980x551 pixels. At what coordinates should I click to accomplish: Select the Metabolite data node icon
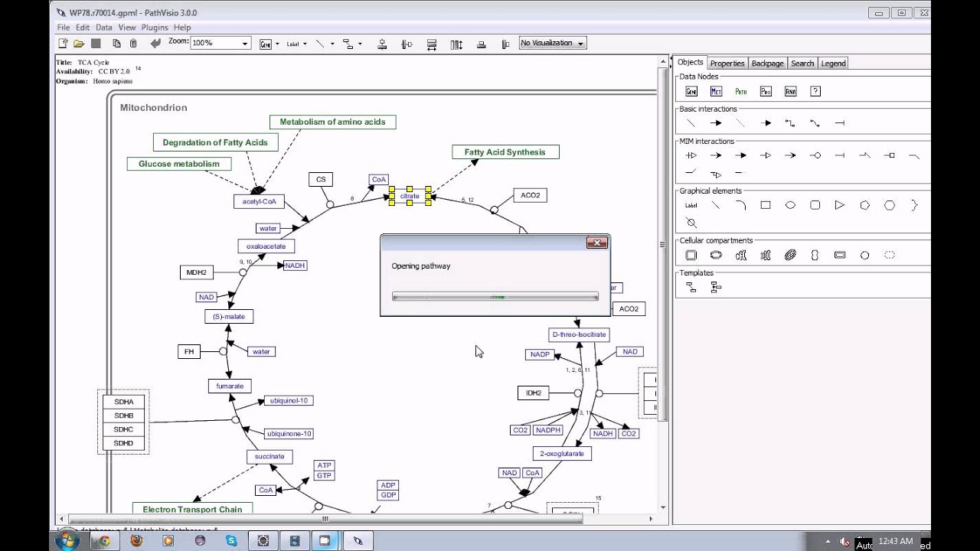(716, 91)
